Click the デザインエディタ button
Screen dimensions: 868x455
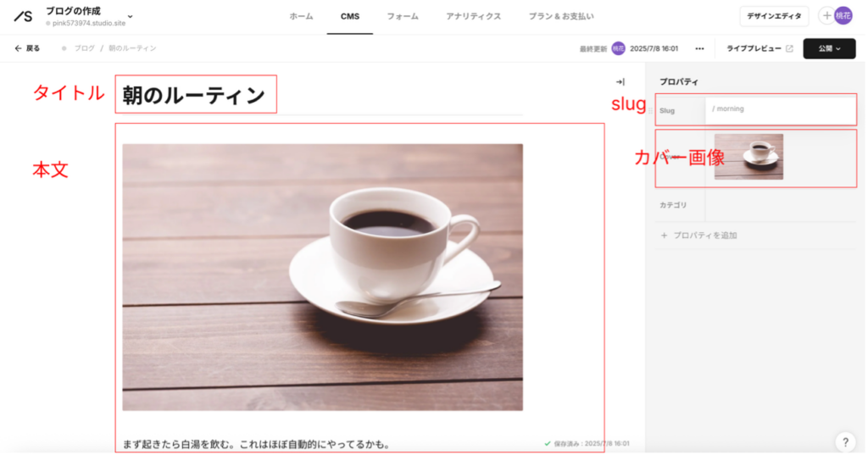[773, 16]
